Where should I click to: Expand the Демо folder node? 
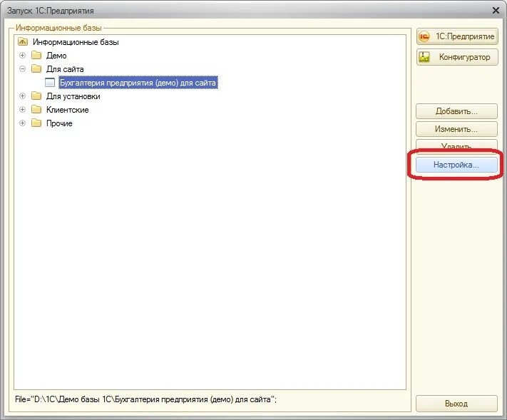point(22,56)
